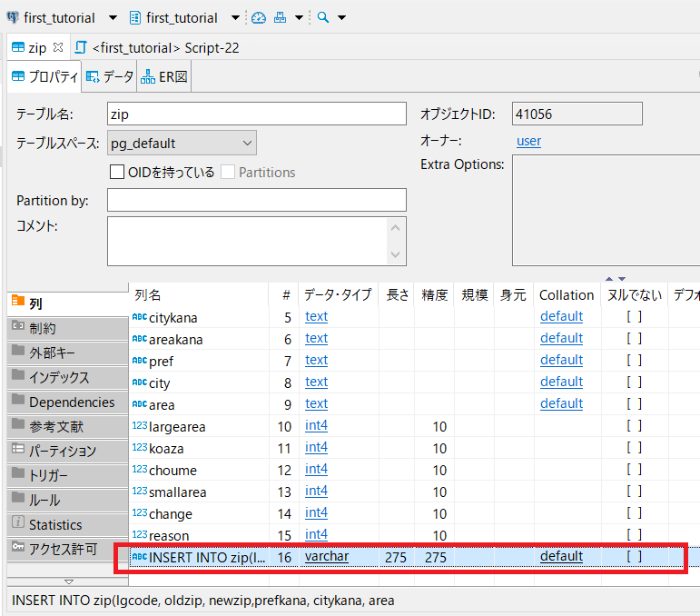Toggle the Partitions checkbox

pyautogui.click(x=228, y=172)
